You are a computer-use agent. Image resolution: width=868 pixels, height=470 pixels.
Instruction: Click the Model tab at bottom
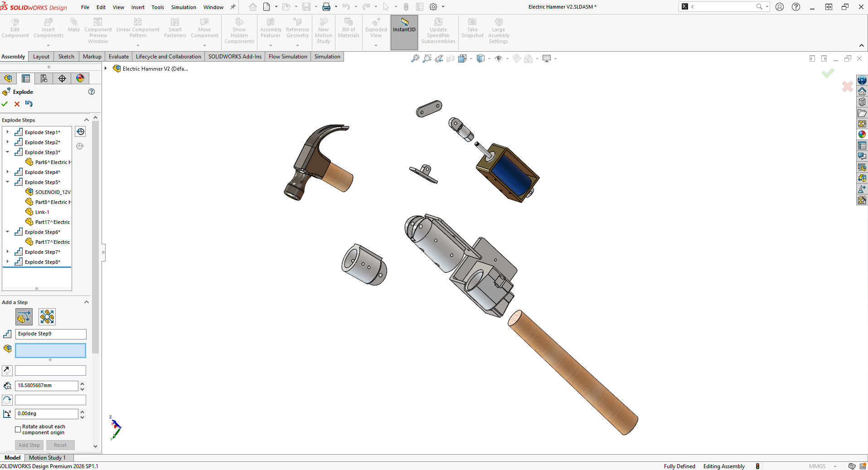pyautogui.click(x=12, y=458)
